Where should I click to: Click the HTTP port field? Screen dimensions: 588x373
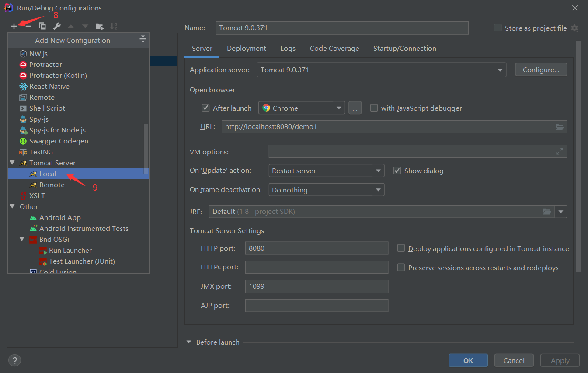[x=317, y=248]
